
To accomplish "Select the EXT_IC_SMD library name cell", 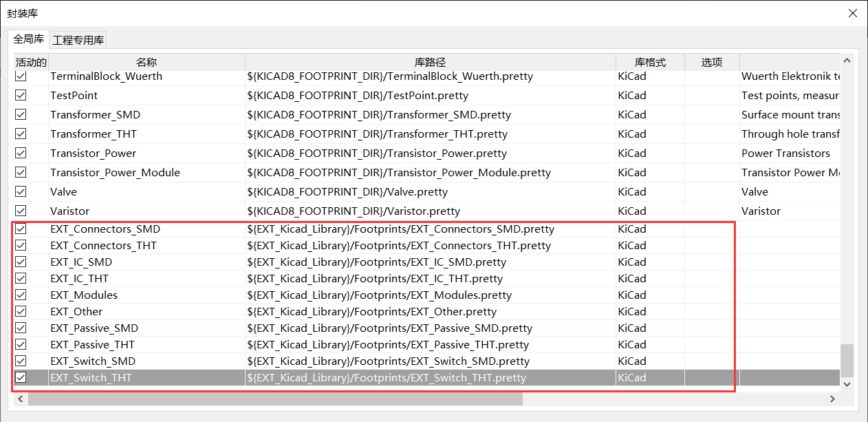I will (x=147, y=262).
